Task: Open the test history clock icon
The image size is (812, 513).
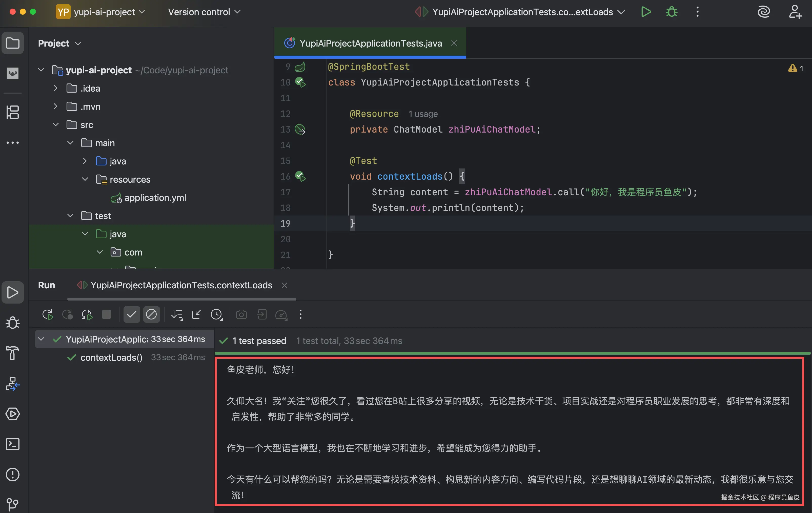Action: click(216, 314)
